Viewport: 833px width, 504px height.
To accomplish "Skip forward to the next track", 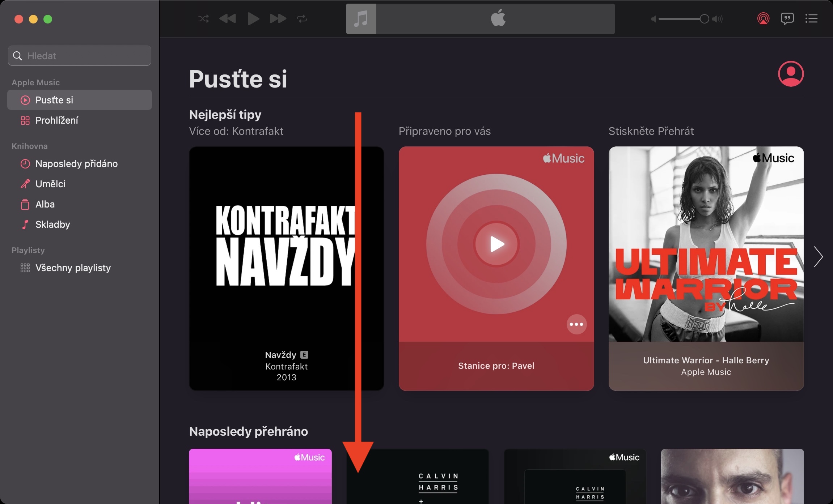I will pyautogui.click(x=278, y=18).
